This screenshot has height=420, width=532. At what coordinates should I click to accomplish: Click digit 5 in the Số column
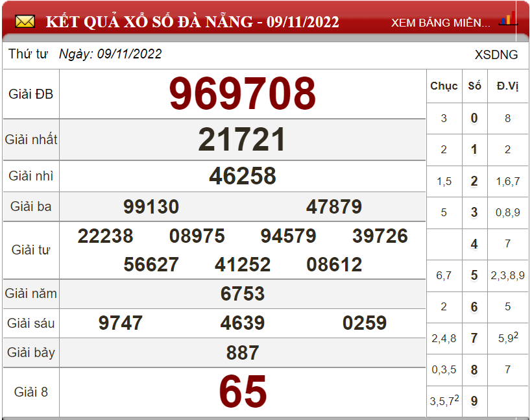click(x=474, y=275)
